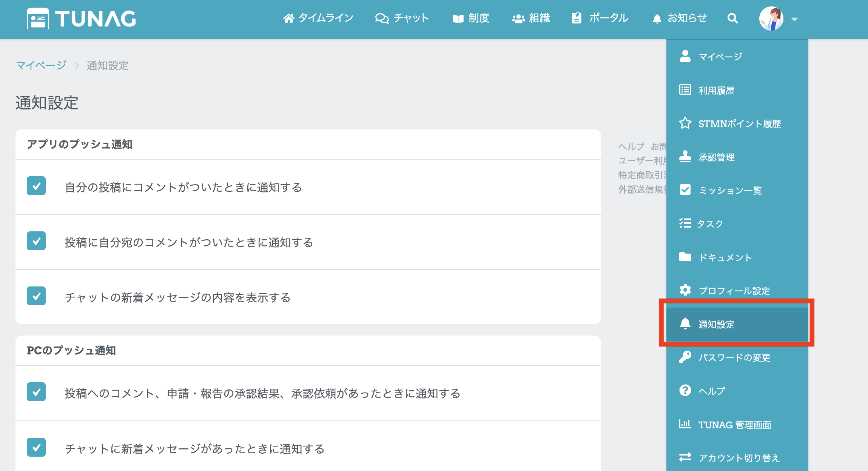The image size is (868, 471).
Task: Click the person icon for マイページ
Action: [x=685, y=56]
